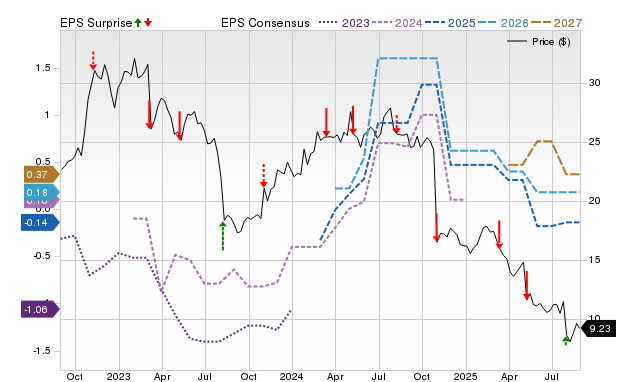Click the 15 label on the price axis
This screenshot has height=382, width=640.
(594, 260)
